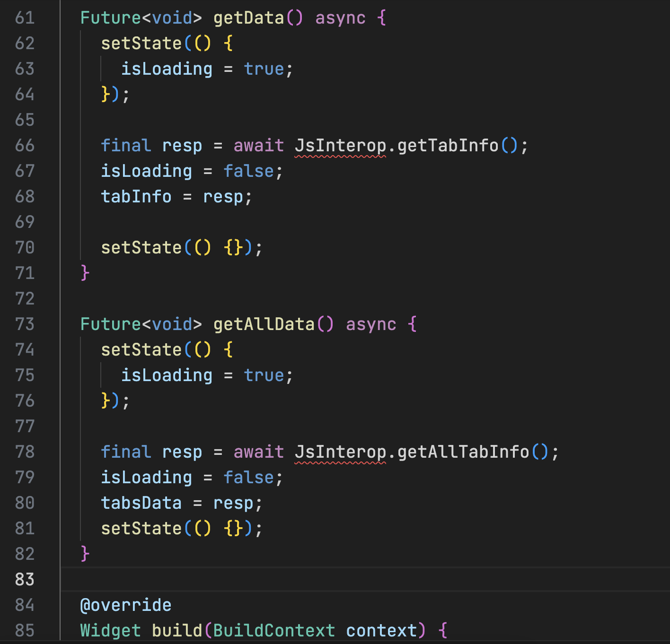Click the closing brace on line 82
Image resolution: width=670 pixels, height=644 pixels.
point(85,554)
